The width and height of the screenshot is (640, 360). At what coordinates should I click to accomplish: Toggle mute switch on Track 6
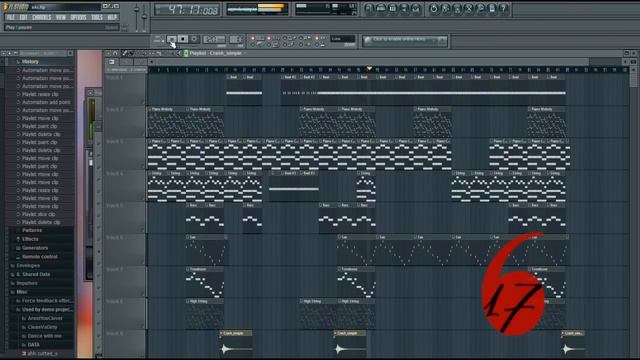142,262
